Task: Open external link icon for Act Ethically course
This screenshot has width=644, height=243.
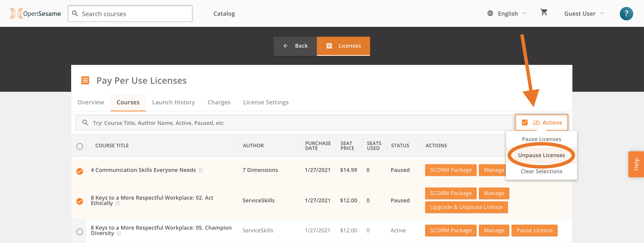Action: pos(117,203)
